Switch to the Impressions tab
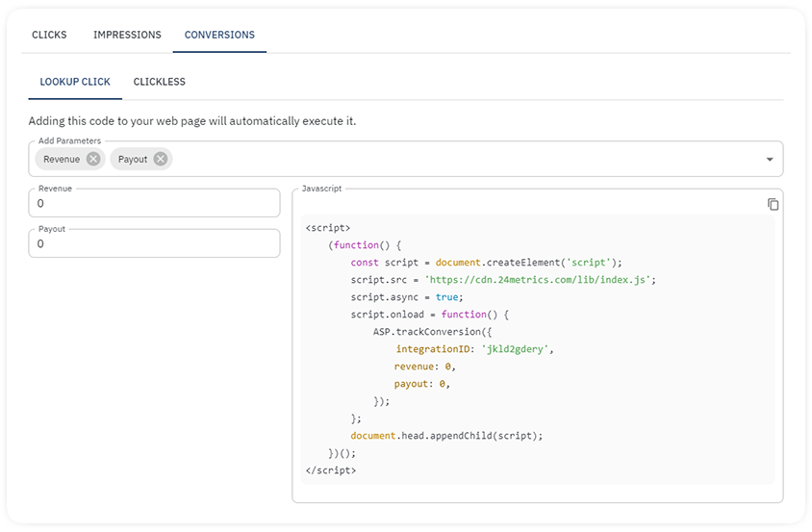This screenshot has height=532, width=812. 127,35
